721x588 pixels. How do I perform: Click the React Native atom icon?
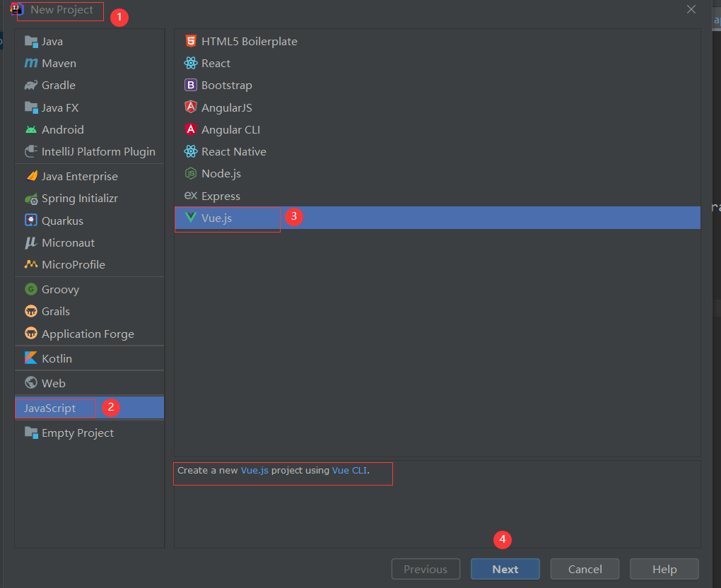[190, 151]
